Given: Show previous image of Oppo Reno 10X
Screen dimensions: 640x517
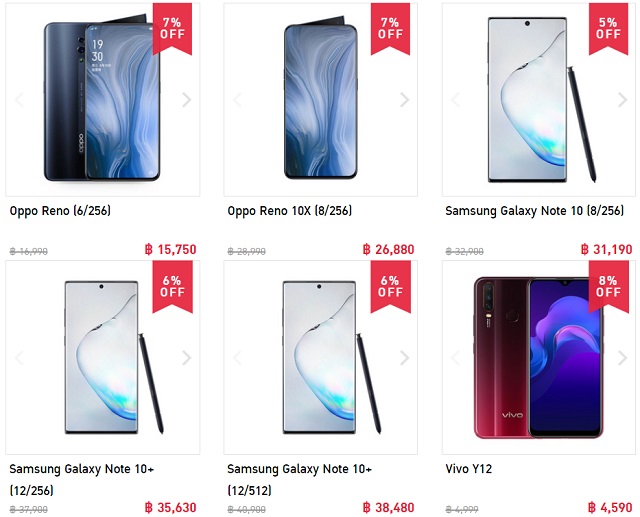Looking at the screenshot, I should click(x=237, y=100).
